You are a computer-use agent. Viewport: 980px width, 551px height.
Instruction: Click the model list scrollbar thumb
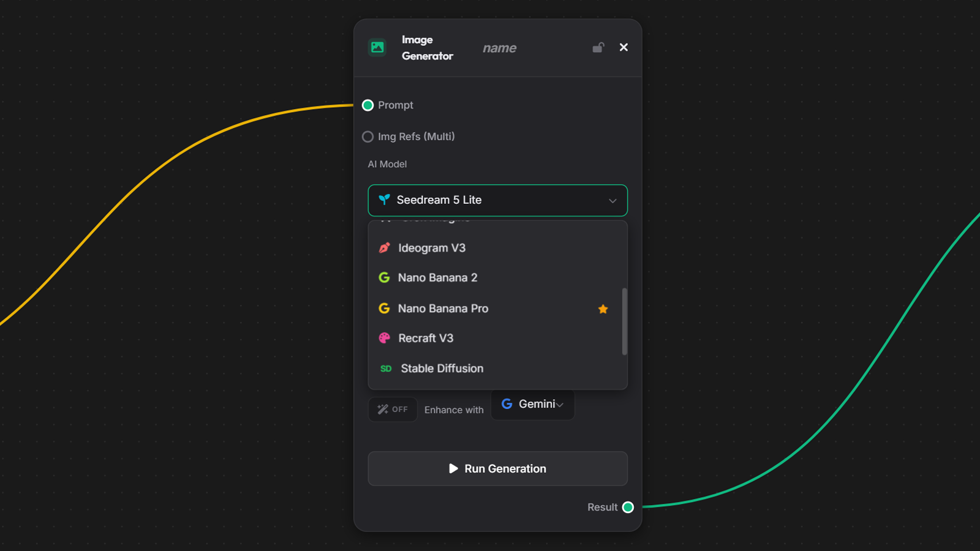624,321
